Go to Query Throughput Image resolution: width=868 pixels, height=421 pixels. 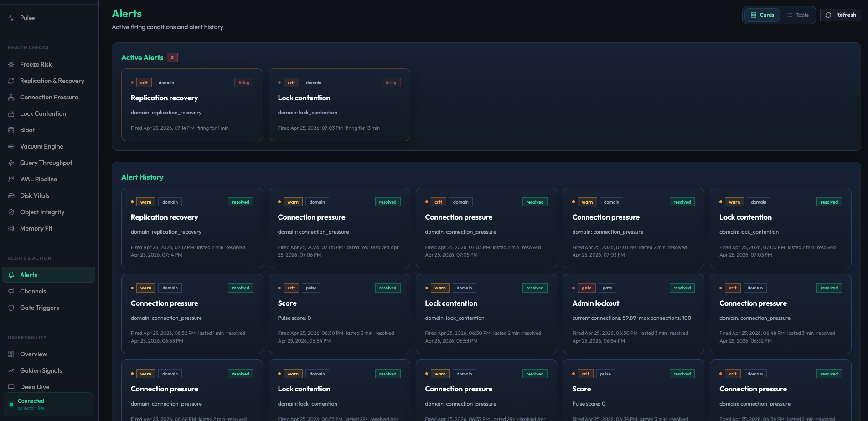[49, 163]
